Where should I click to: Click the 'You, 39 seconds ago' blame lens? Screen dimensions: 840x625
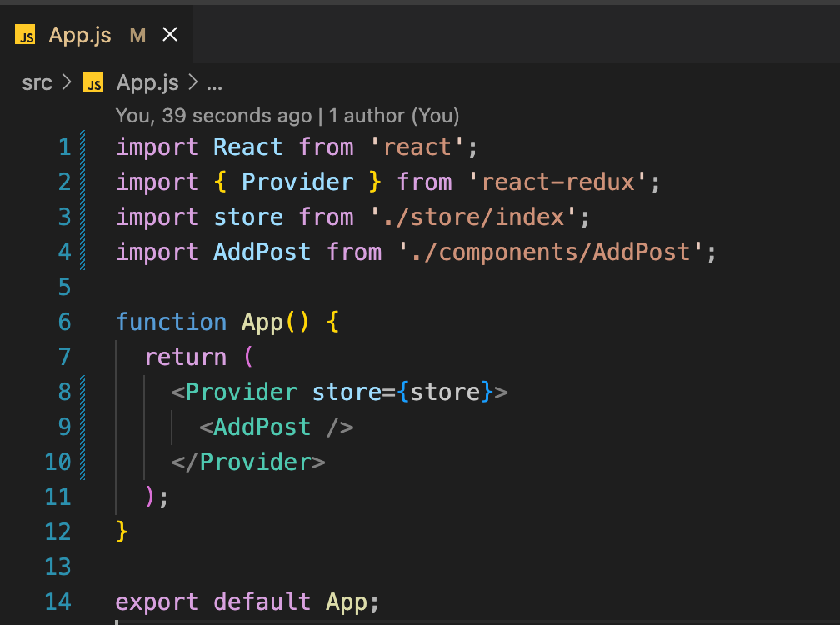(x=213, y=116)
